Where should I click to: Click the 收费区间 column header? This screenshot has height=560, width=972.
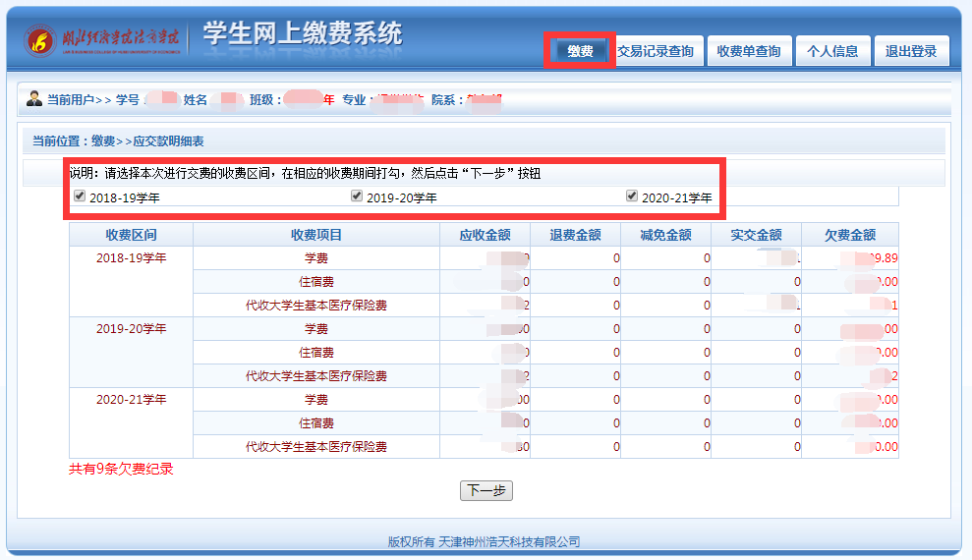(131, 235)
